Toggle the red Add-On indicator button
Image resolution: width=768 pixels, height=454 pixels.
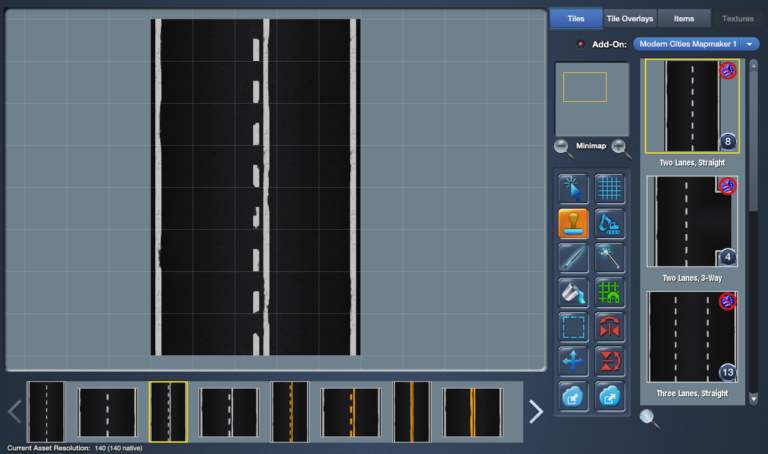(580, 44)
